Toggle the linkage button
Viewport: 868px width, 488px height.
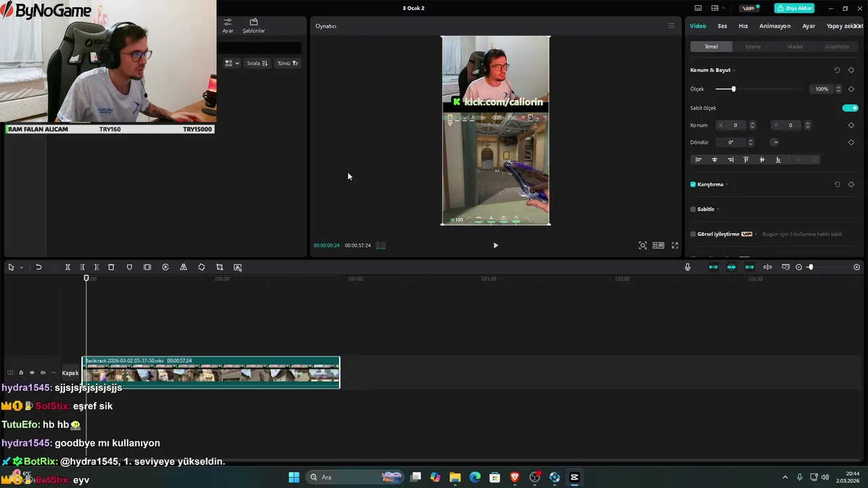click(749, 267)
